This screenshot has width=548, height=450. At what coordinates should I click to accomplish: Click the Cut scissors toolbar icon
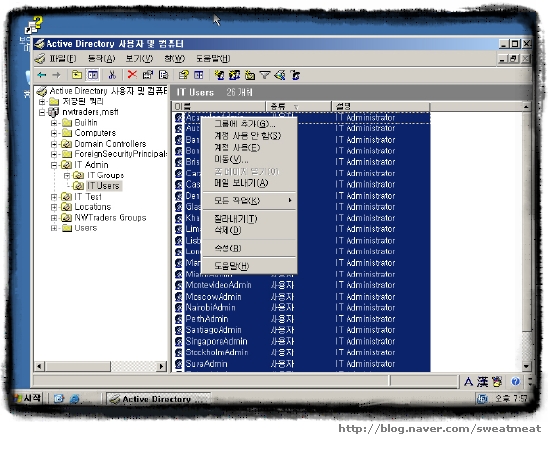click(x=112, y=75)
